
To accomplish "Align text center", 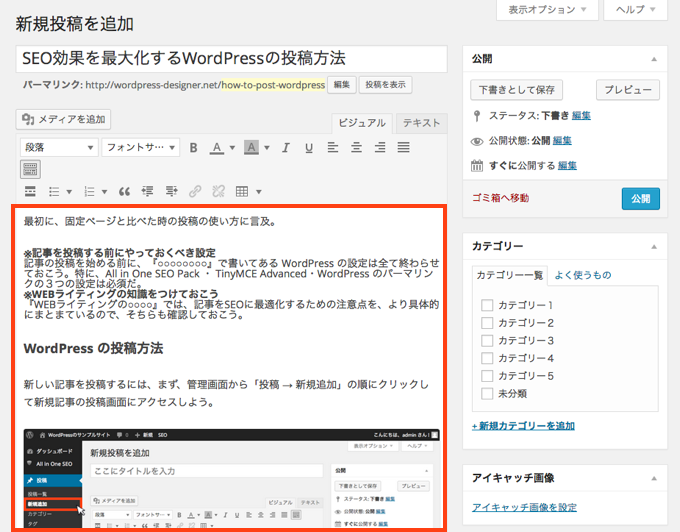I will [x=356, y=147].
